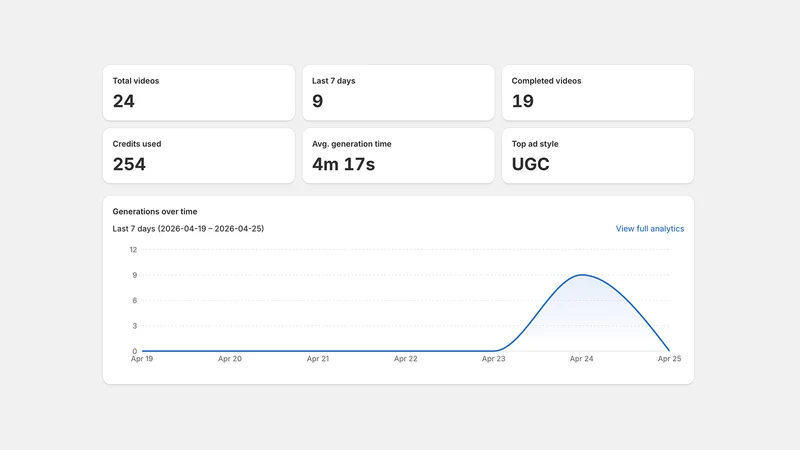Click the y-axis label 6
Viewport: 800px width, 450px height.
tap(135, 301)
